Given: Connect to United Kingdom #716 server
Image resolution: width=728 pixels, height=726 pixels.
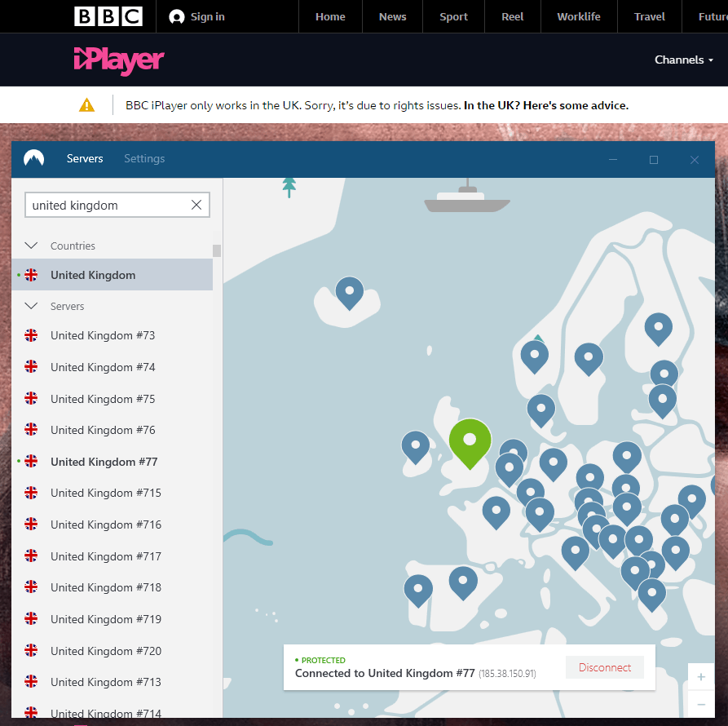Looking at the screenshot, I should click(x=113, y=525).
